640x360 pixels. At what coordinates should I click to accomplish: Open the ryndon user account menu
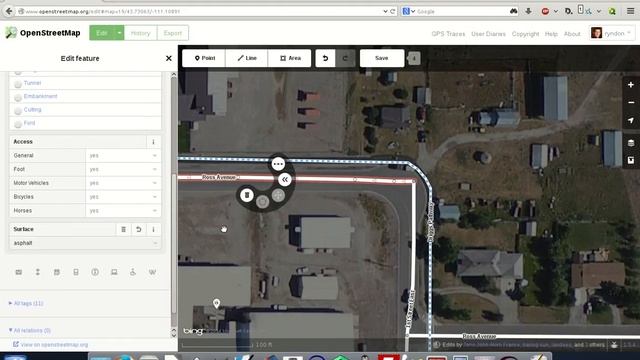point(611,33)
